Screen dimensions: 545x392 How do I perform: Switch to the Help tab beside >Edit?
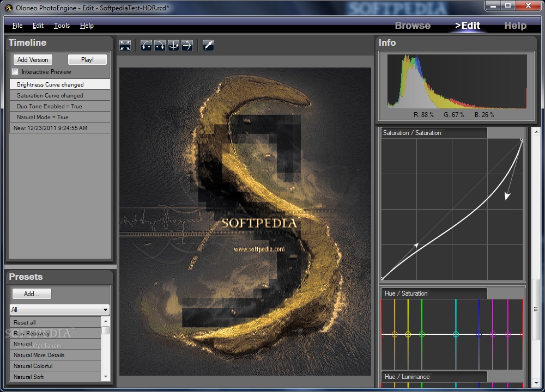pos(515,26)
